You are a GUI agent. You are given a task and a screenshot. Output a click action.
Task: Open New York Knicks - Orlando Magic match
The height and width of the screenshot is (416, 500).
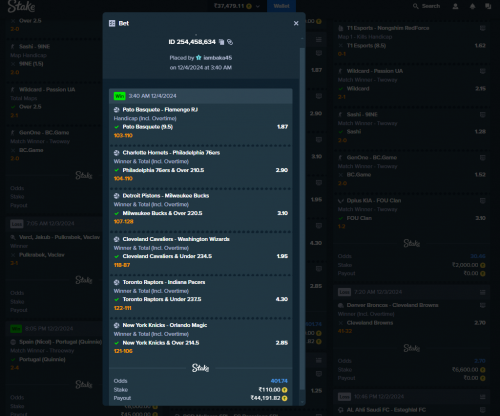(165, 325)
